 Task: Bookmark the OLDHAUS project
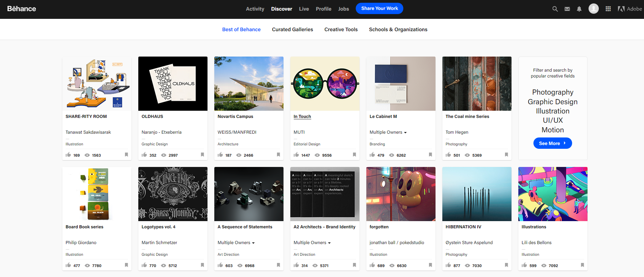(202, 155)
